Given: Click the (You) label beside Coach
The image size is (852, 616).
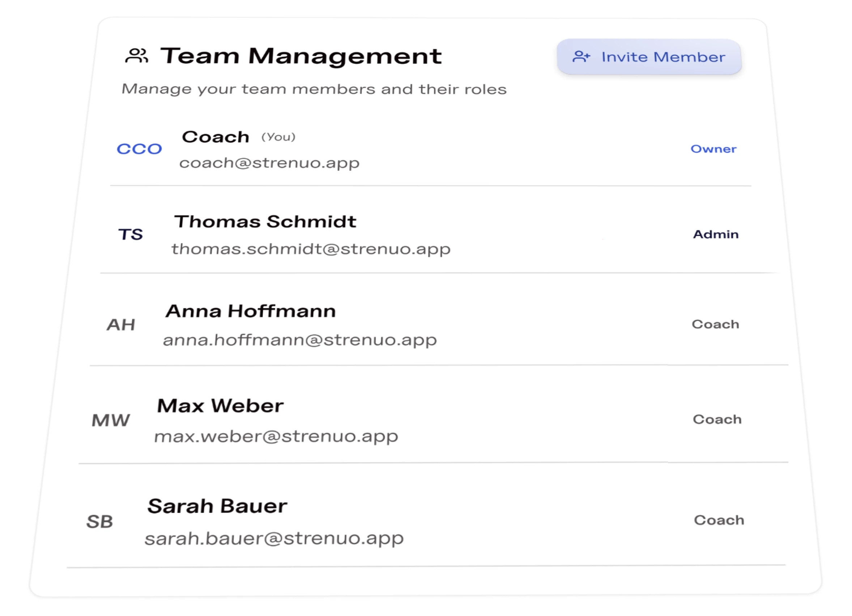Looking at the screenshot, I should (278, 137).
